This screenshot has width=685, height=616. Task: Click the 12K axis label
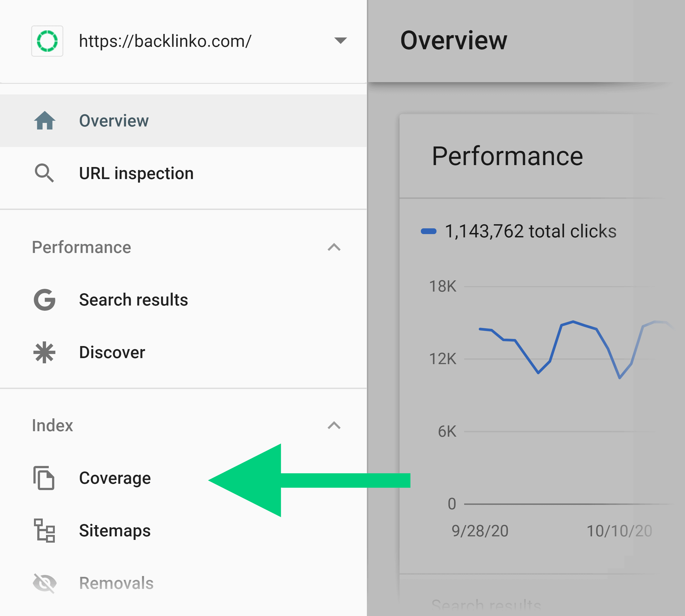point(443,359)
